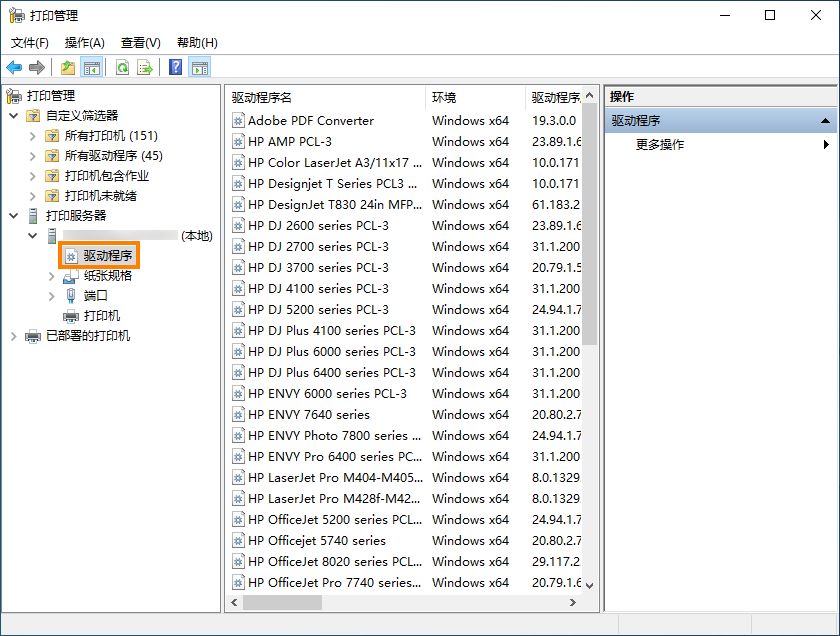Select HP OfficeJet Pro 7740 series driver

coord(406,582)
